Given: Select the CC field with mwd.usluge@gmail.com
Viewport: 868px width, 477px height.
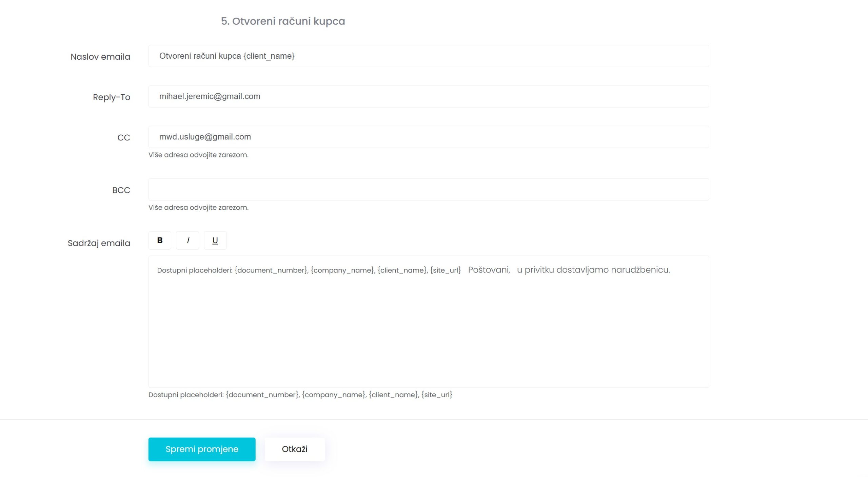Looking at the screenshot, I should [x=429, y=137].
